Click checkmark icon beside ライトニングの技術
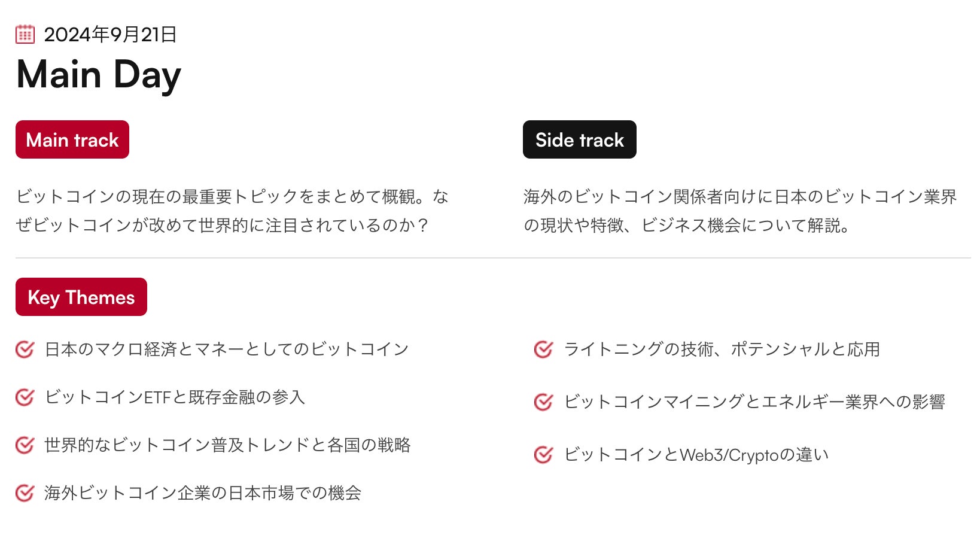Image resolution: width=980 pixels, height=535 pixels. [543, 349]
